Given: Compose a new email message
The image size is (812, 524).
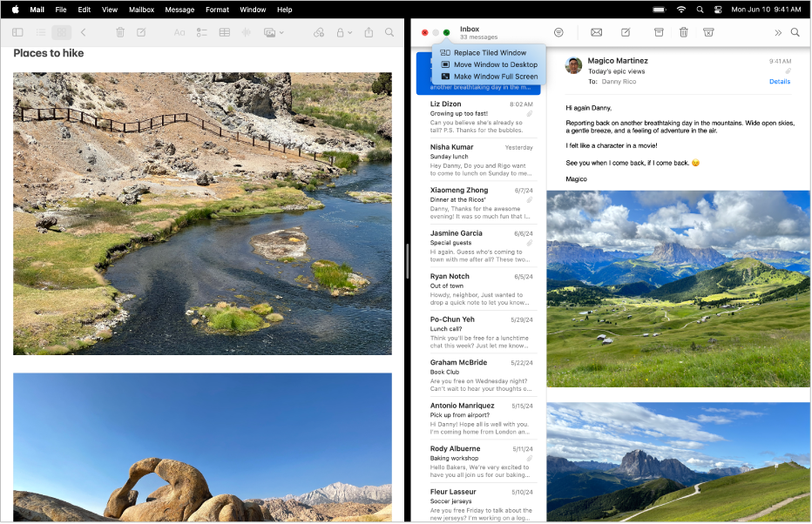Looking at the screenshot, I should click(626, 32).
